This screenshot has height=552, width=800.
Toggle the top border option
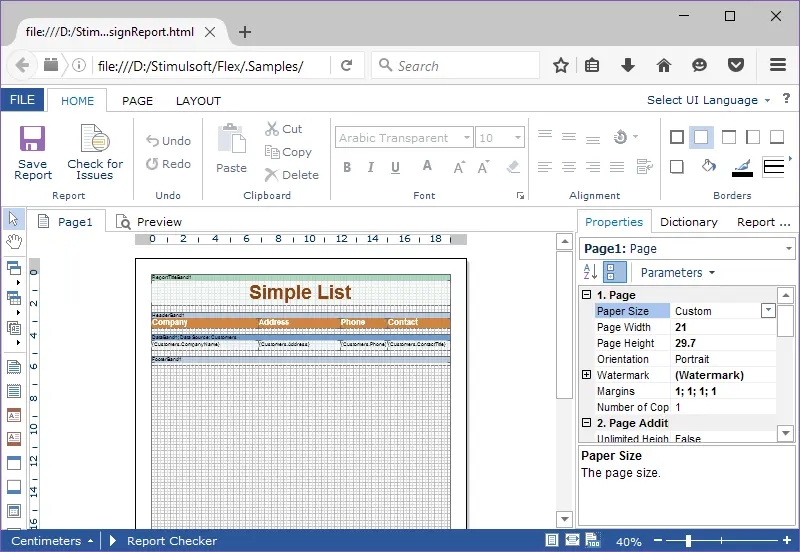click(x=729, y=137)
